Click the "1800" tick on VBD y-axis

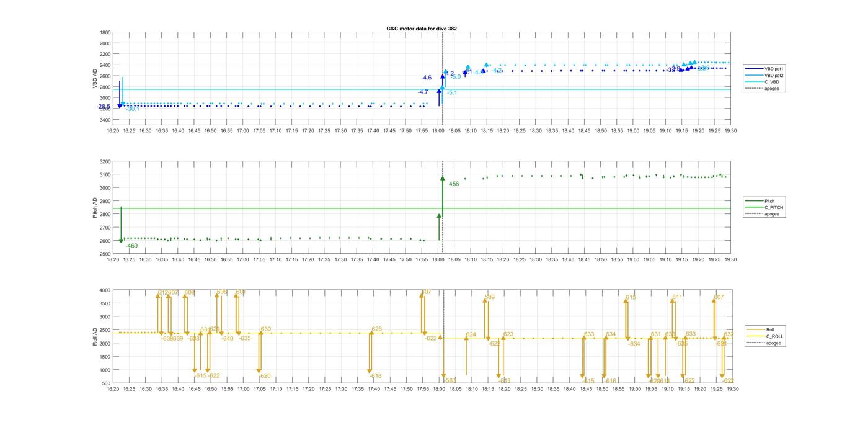point(105,32)
